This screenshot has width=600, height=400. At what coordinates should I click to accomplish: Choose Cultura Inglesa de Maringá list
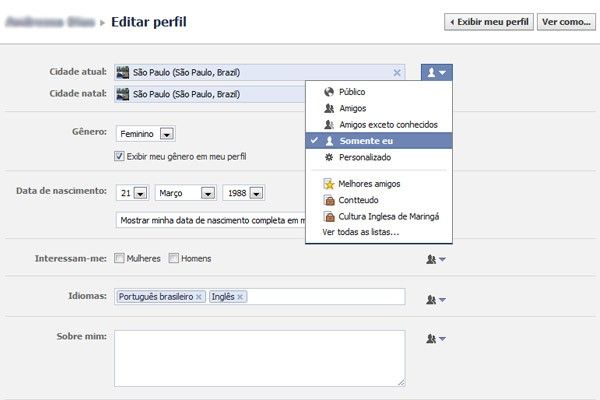coord(379,217)
